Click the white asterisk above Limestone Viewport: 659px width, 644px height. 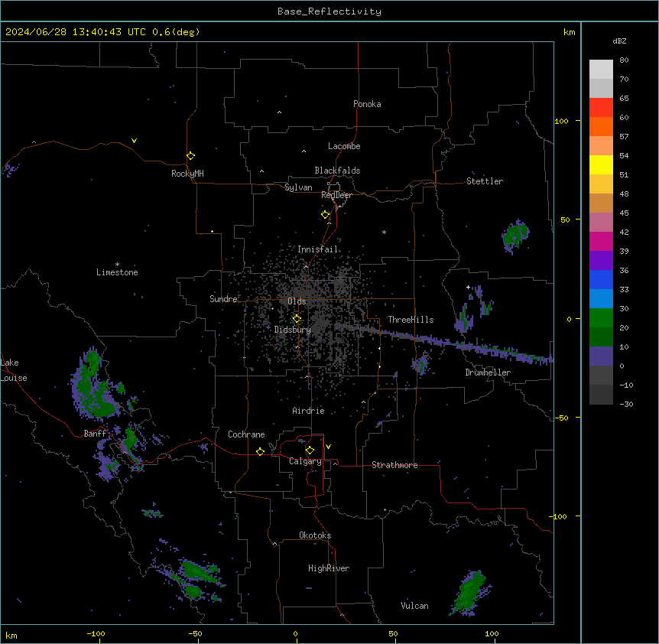117,265
